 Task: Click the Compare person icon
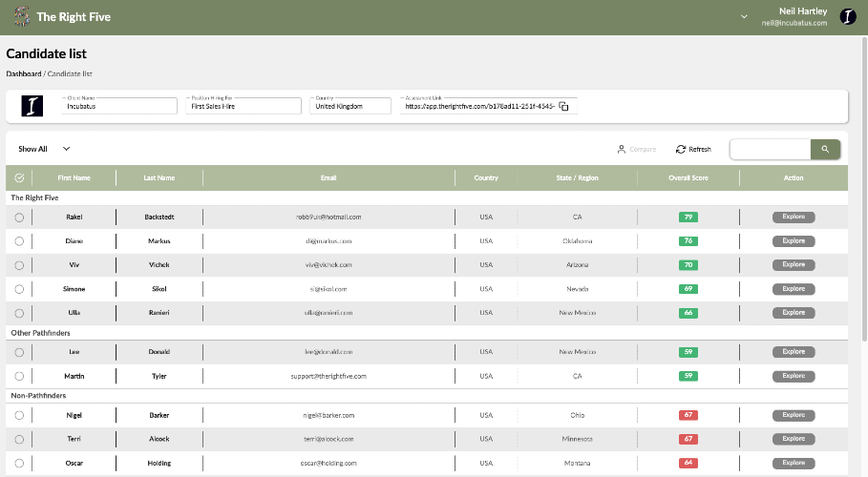[621, 150]
